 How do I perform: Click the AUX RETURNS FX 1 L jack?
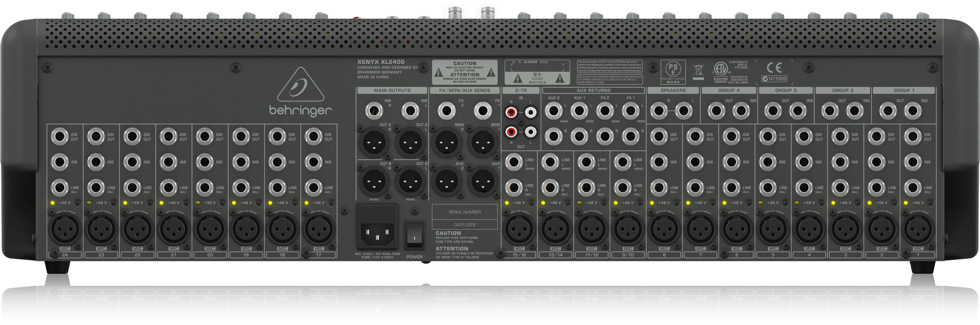(x=630, y=111)
